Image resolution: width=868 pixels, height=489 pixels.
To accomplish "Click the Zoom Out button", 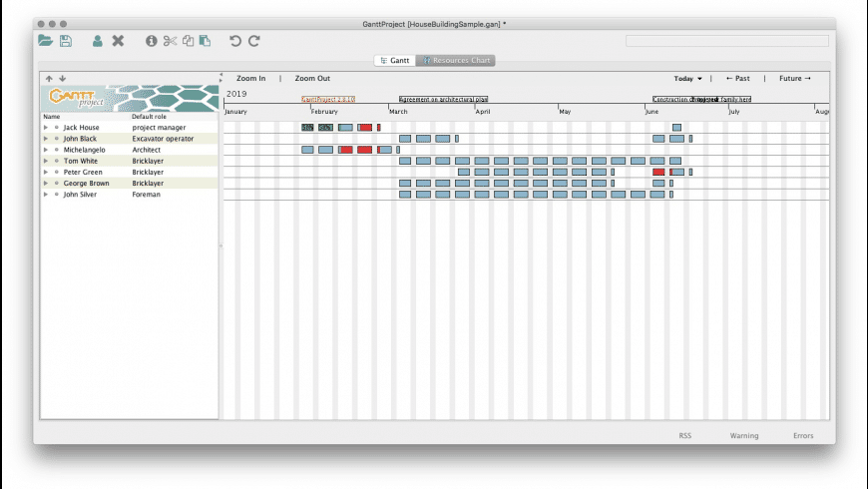I will coord(312,79).
